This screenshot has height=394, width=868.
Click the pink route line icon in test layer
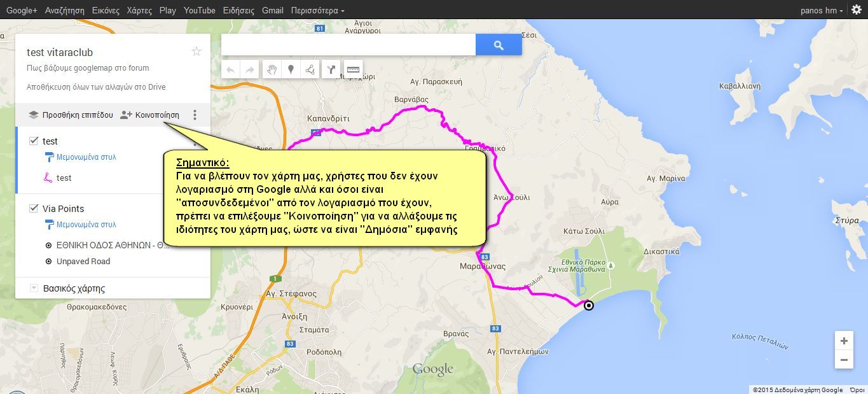(x=48, y=178)
